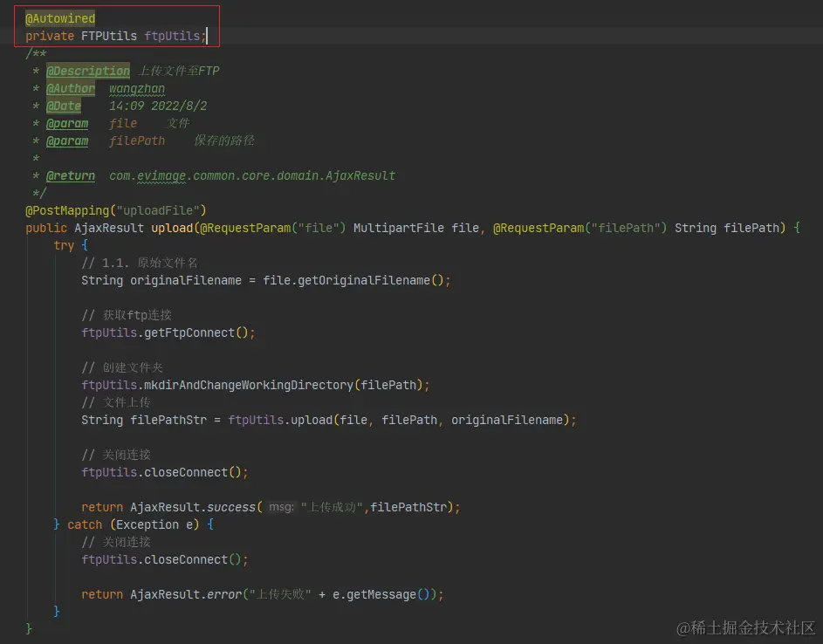Click the author name wangzhan

click(137, 88)
